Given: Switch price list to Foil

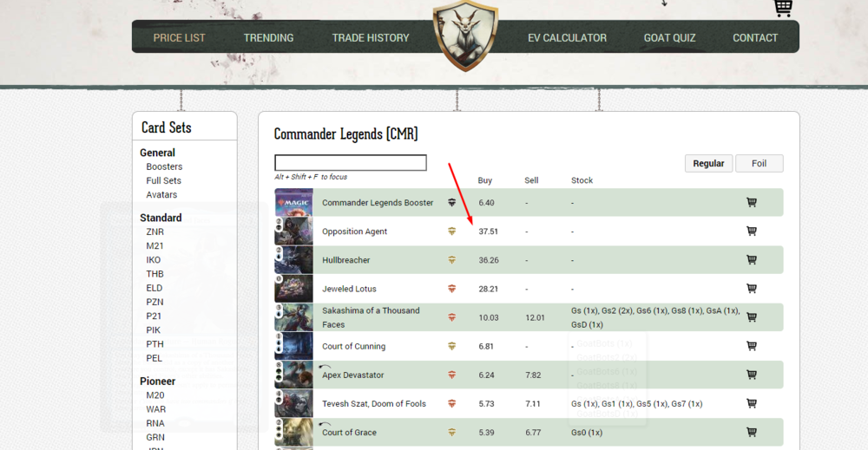Looking at the screenshot, I should click(x=759, y=163).
